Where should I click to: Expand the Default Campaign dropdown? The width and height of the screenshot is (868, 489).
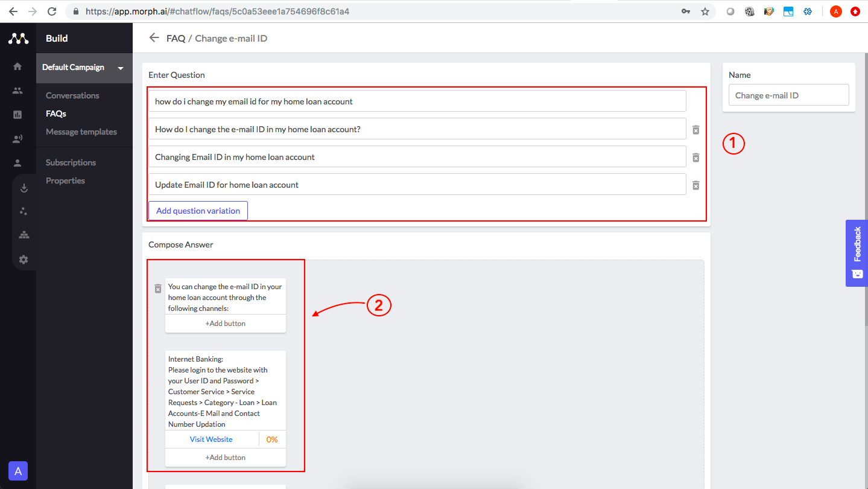84,68
